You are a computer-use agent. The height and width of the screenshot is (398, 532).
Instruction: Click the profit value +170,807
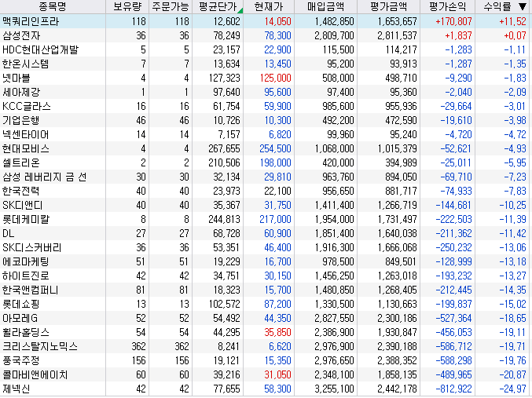453,21
